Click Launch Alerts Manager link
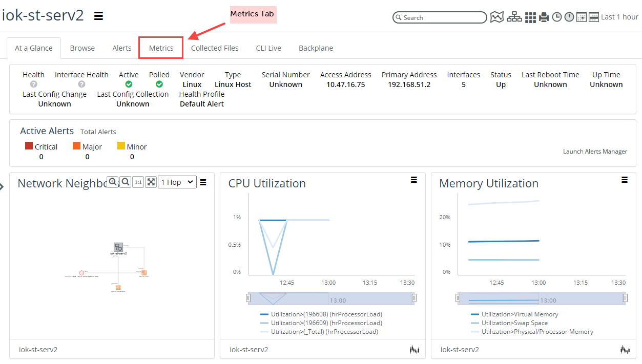This screenshot has width=642, height=364. (595, 152)
